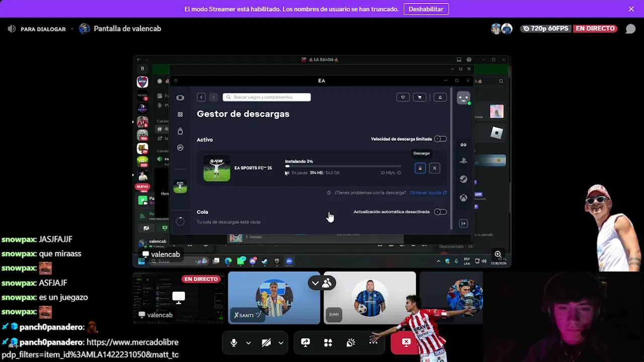644x362 pixels.
Task: Click the EA sidebar download progress circle
Action: pos(180,221)
